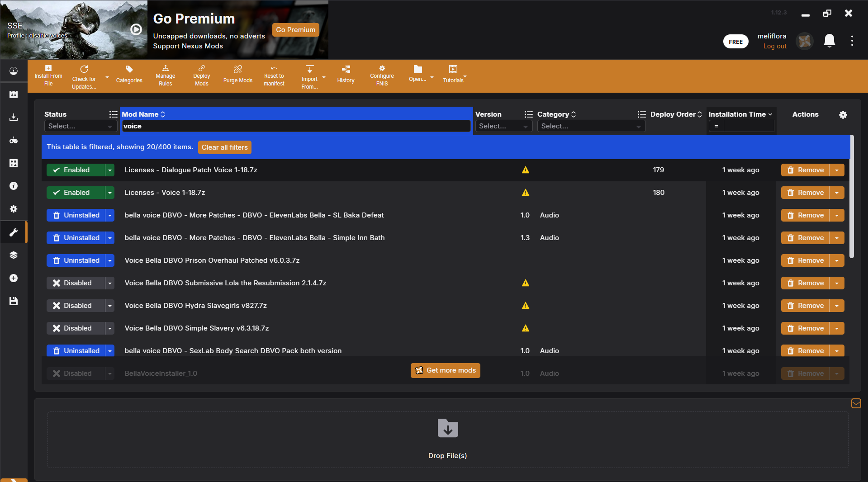Install SexLab Body Search DBVO Pack mod

tap(76, 351)
